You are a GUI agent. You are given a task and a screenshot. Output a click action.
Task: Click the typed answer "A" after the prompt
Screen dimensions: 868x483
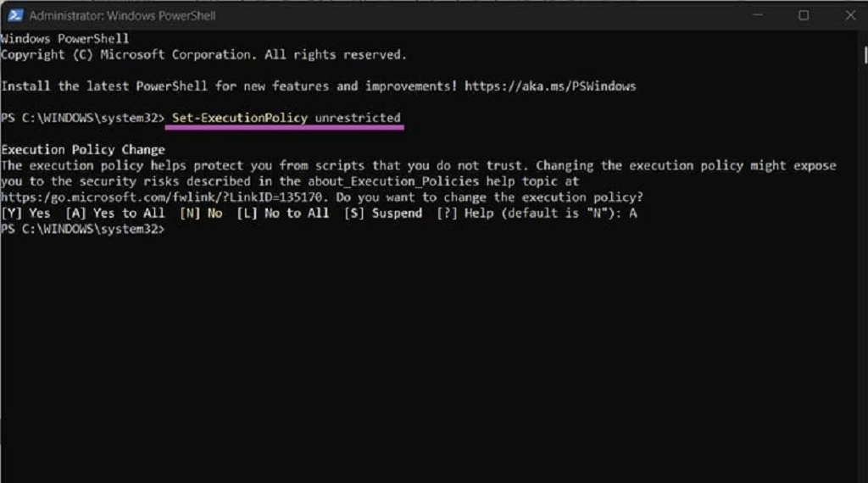633,214
